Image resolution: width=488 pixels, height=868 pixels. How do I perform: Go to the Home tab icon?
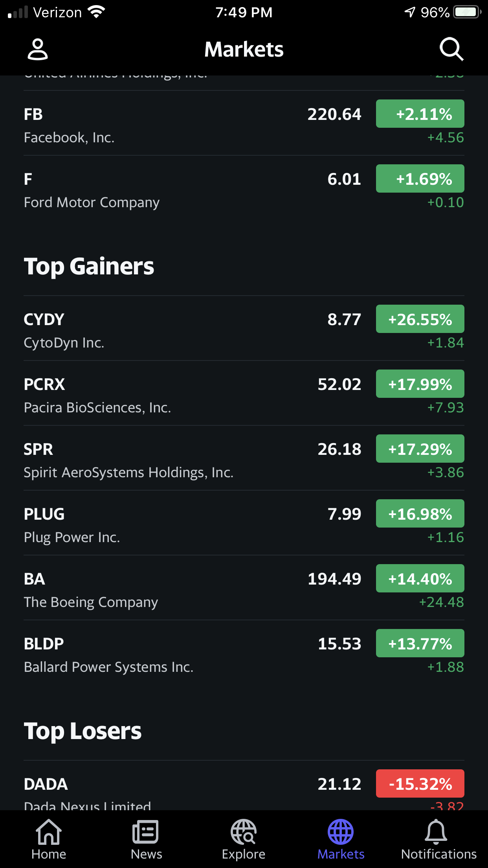49,832
